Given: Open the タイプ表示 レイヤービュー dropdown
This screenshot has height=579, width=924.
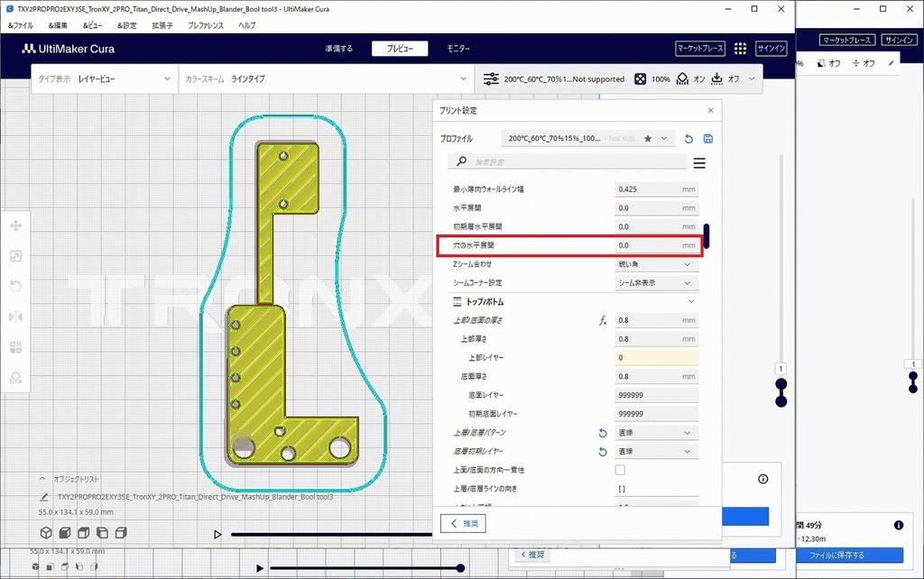Looking at the screenshot, I should click(x=105, y=79).
